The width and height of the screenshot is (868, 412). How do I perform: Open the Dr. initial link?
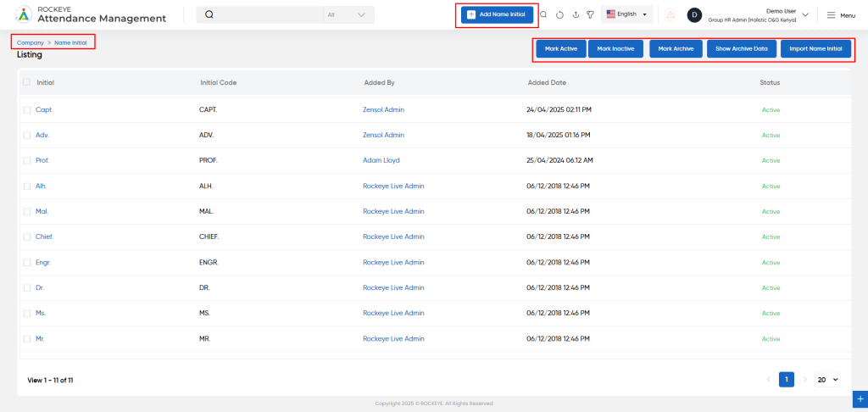coord(40,287)
